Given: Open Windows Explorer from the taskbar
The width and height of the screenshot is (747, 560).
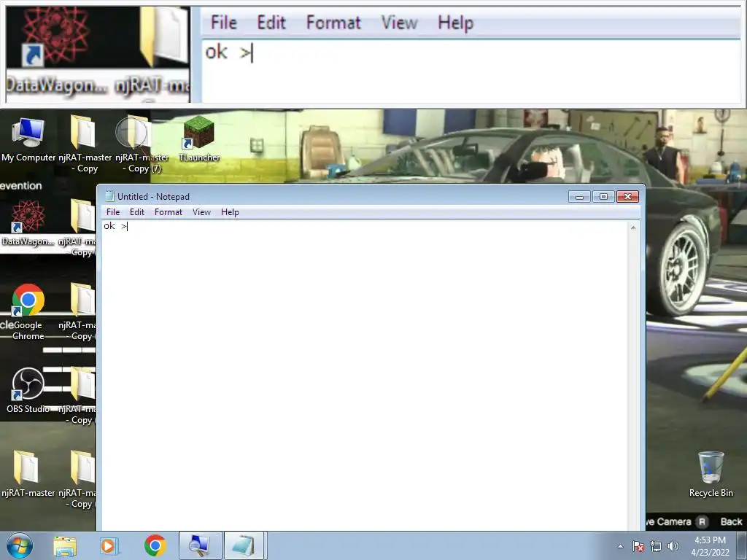Looking at the screenshot, I should click(x=65, y=546).
